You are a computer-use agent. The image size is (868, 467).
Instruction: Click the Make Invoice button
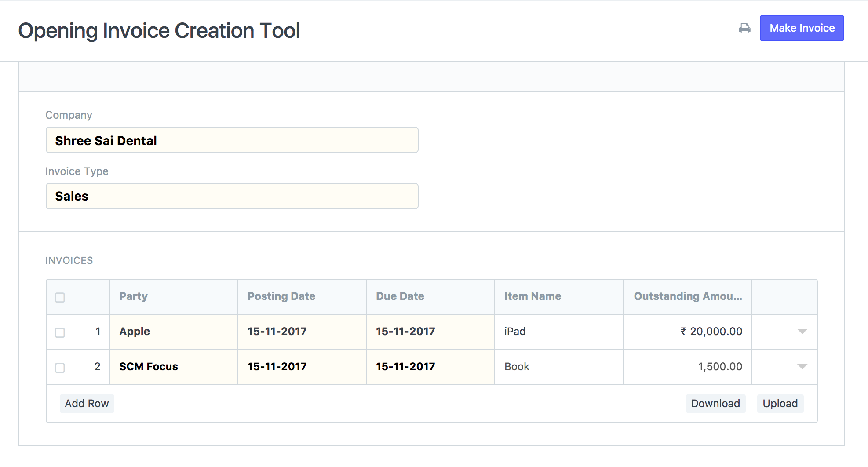pyautogui.click(x=802, y=28)
